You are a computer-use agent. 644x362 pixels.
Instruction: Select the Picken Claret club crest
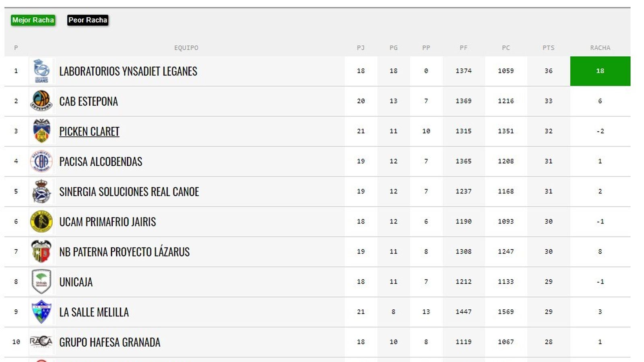[x=42, y=131]
